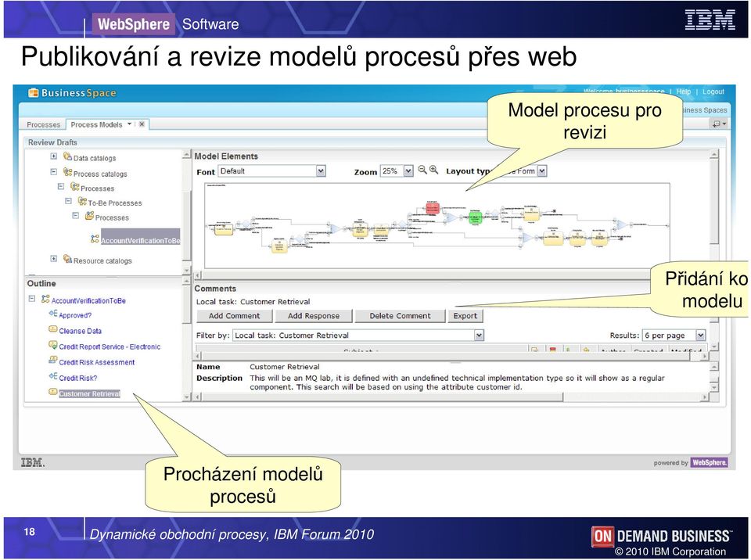Switch to the Processes tab
Viewport: 751px width, 560px height.
tap(44, 124)
